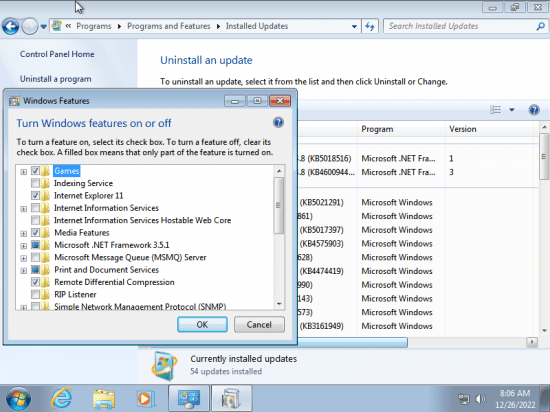Open the Windows Start button
Screen dimensions: 550x412
coord(18,399)
